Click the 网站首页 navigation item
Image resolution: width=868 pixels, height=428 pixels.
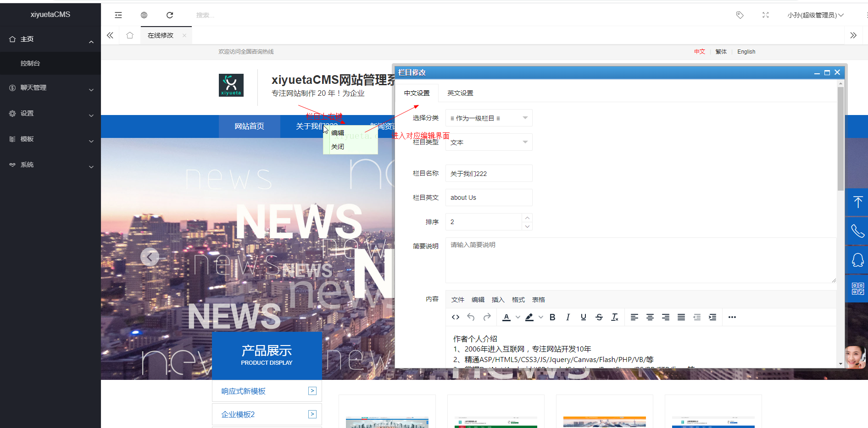pyautogui.click(x=250, y=126)
